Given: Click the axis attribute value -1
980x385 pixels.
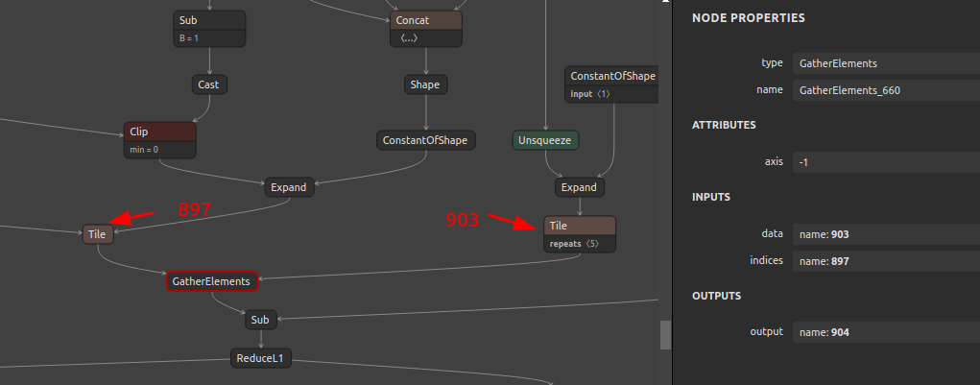Looking at the screenshot, I should coord(886,162).
